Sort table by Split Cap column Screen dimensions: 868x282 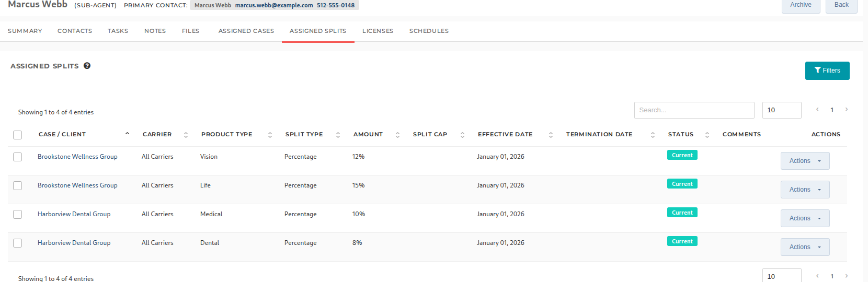click(x=462, y=135)
